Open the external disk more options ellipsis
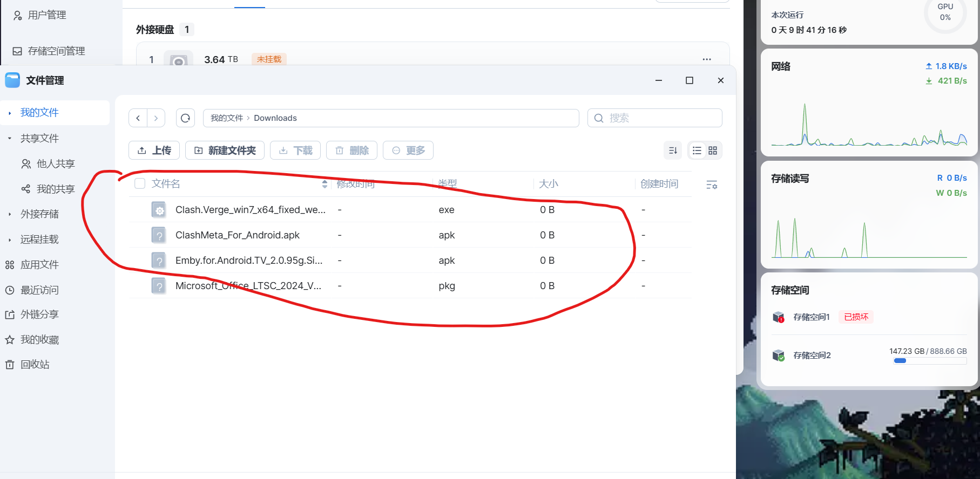The width and height of the screenshot is (980, 479). (707, 59)
